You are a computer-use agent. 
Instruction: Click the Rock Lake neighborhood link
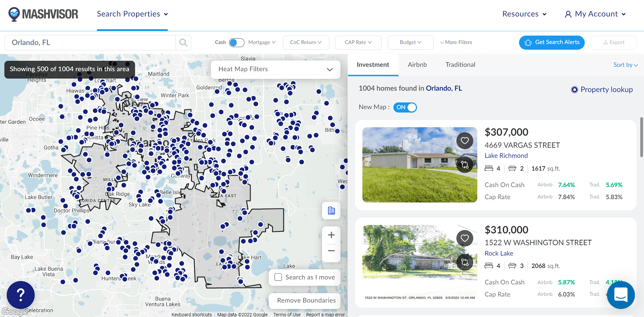pyautogui.click(x=499, y=253)
